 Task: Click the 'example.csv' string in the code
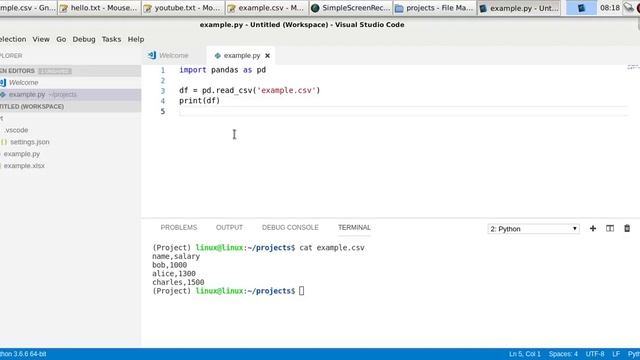click(x=287, y=90)
